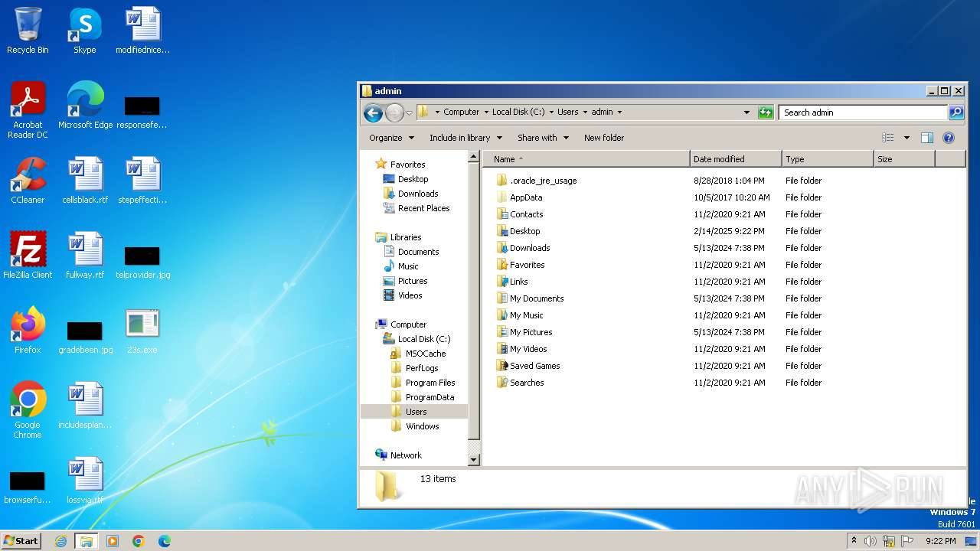
Task: Click the Explorer help icon
Action: click(x=949, y=138)
